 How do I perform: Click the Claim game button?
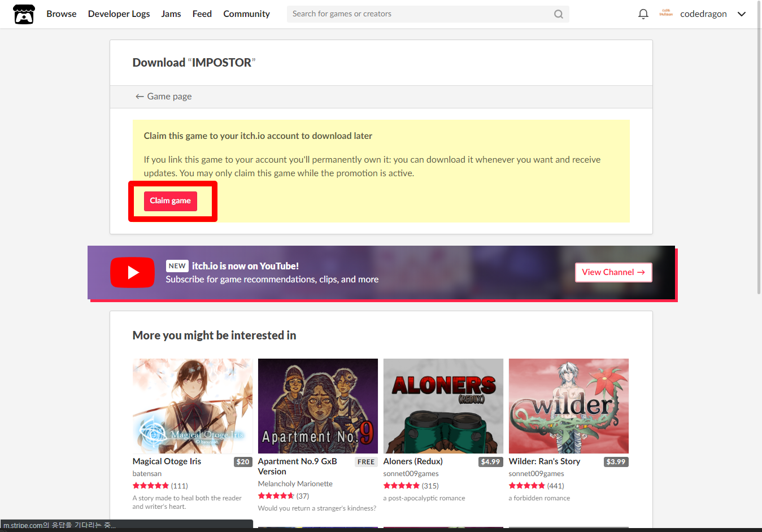[171, 201]
